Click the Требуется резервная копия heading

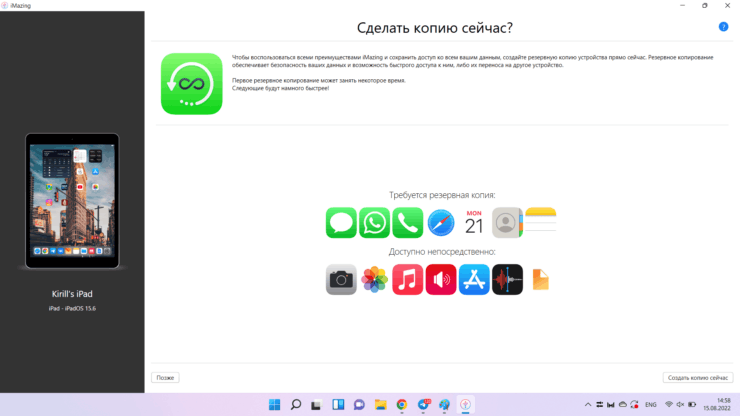442,195
